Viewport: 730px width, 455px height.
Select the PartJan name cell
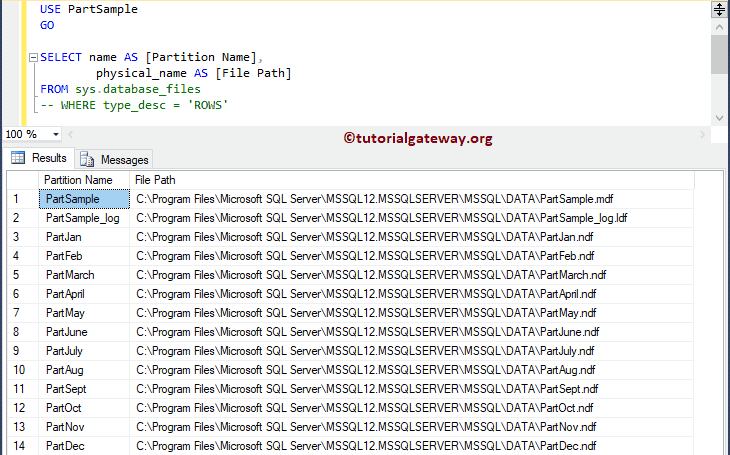tap(84, 237)
